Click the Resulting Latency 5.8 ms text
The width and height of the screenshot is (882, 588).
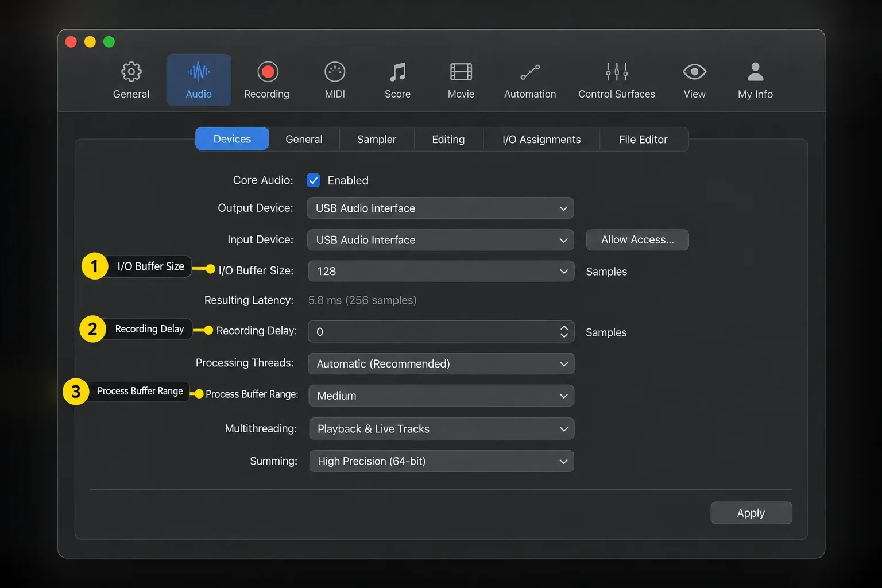click(362, 300)
